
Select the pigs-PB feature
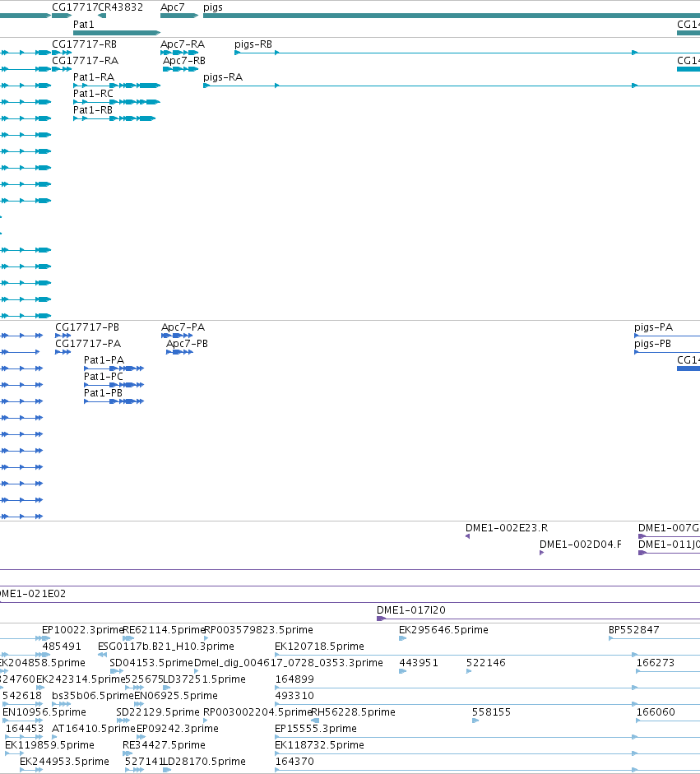pos(652,344)
